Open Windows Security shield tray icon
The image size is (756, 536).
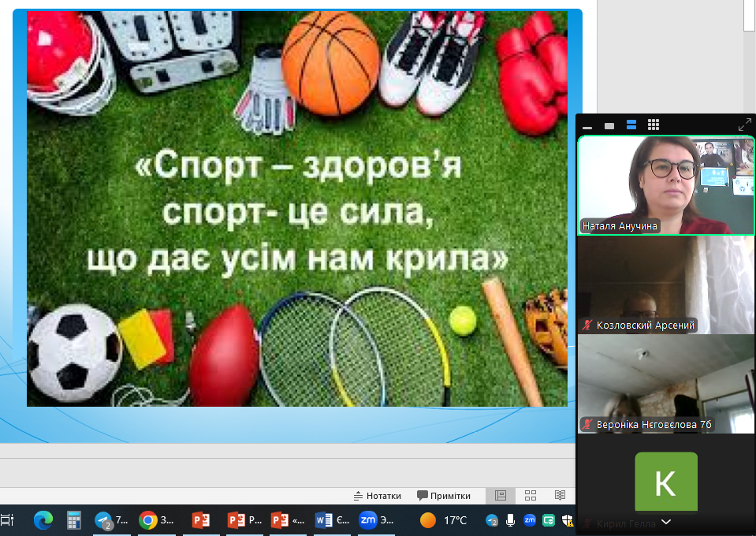[568, 520]
